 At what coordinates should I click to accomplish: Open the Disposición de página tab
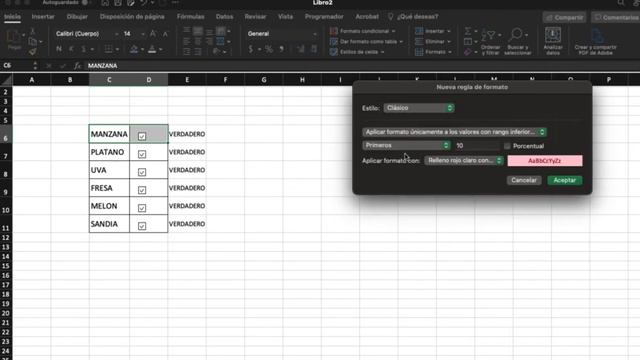click(132, 17)
